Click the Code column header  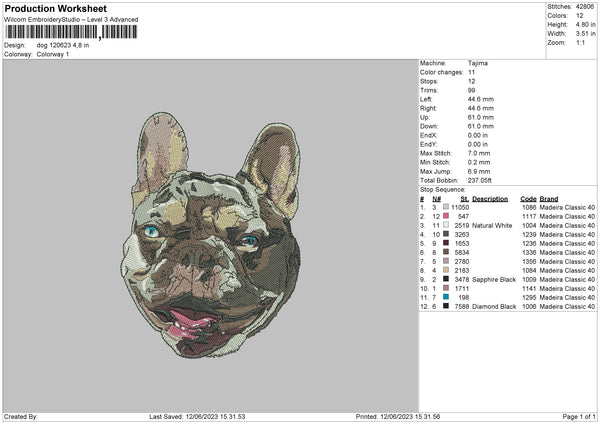[x=528, y=199]
